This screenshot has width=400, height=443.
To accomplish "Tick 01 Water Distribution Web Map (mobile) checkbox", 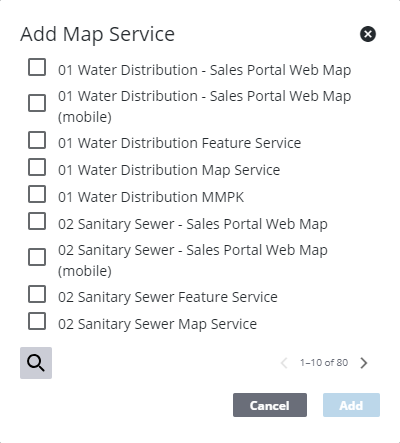I will click(37, 103).
